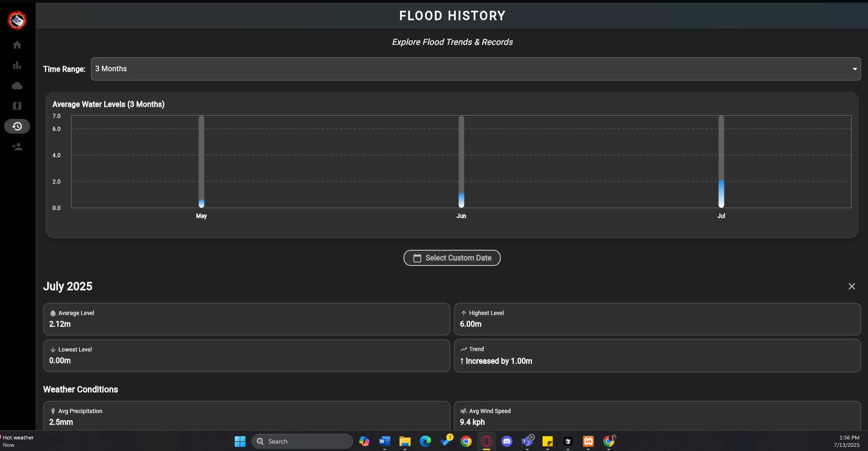Viewport: 868px width, 451px height.
Task: Click the FLOOD HISTORY page title
Action: click(x=452, y=16)
